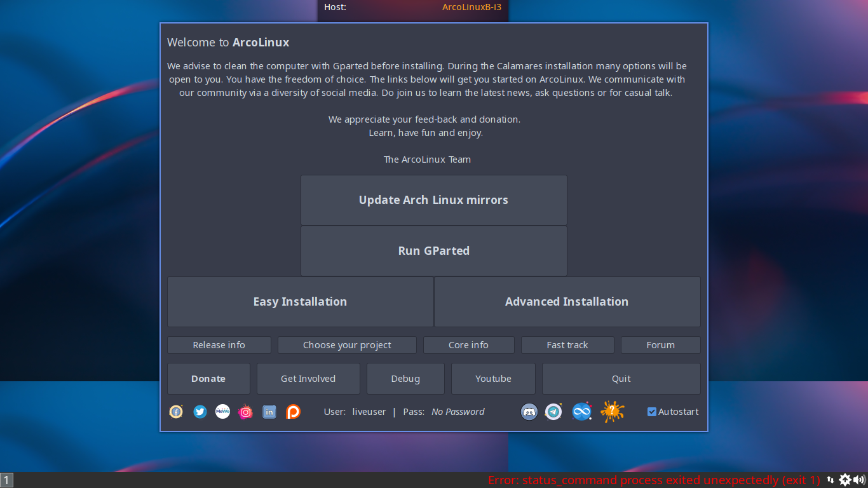868x488 pixels.
Task: Open the Facebook social icon
Action: (x=176, y=412)
